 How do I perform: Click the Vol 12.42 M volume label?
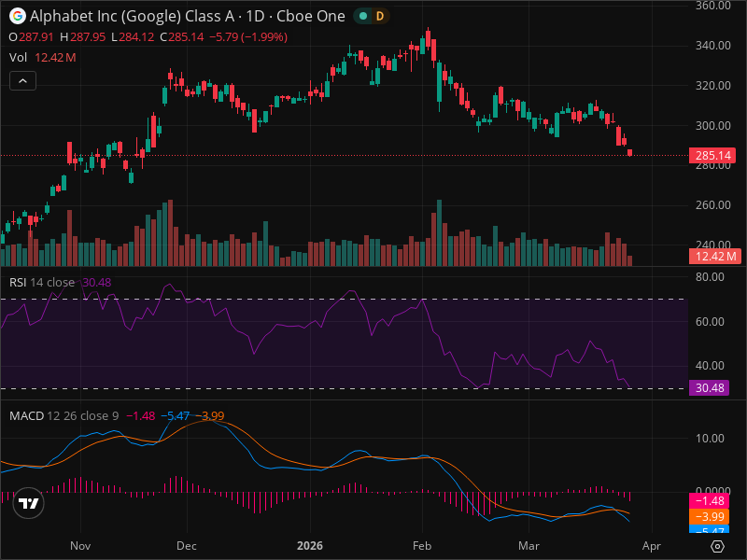point(42,58)
